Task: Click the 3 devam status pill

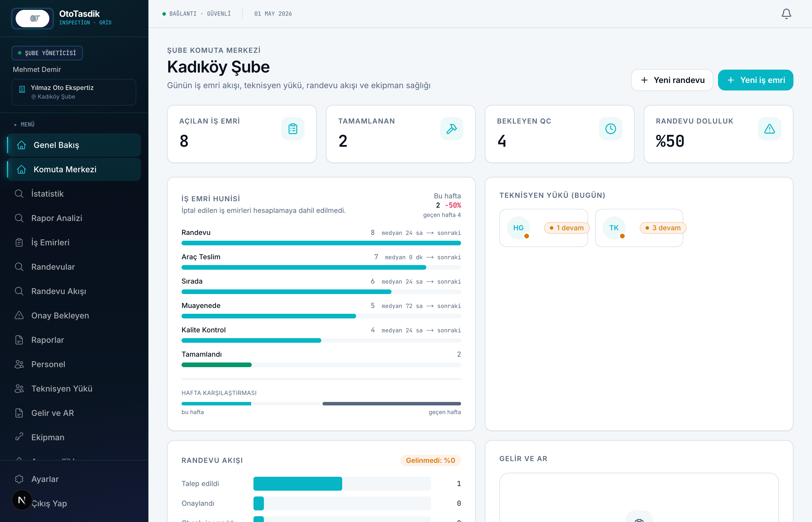Action: pyautogui.click(x=663, y=228)
